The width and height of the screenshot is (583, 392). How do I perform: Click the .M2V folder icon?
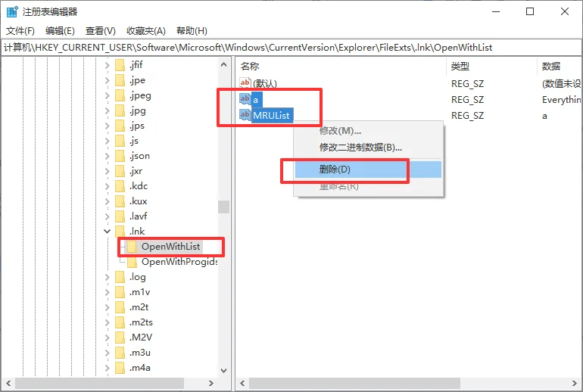pos(120,337)
